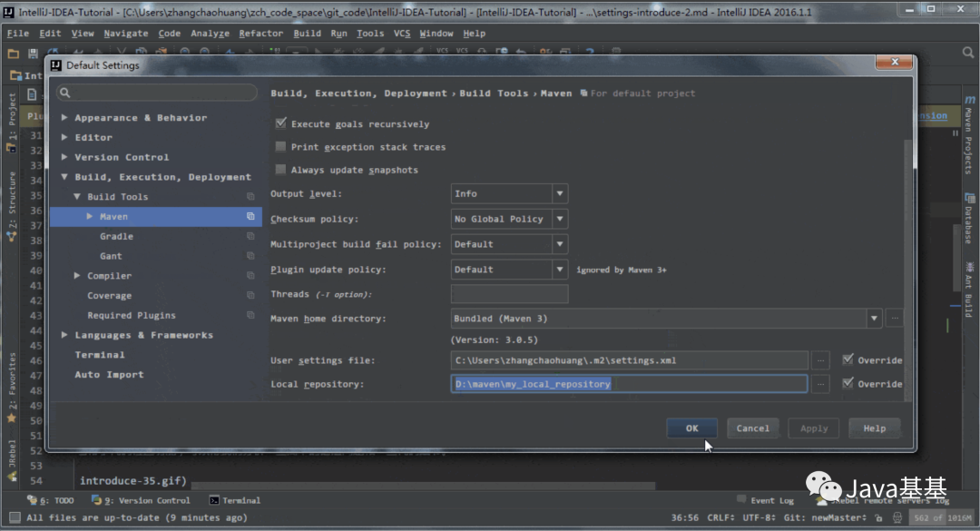Open the Maven Projects tool window
The image size is (980, 531).
click(968, 134)
